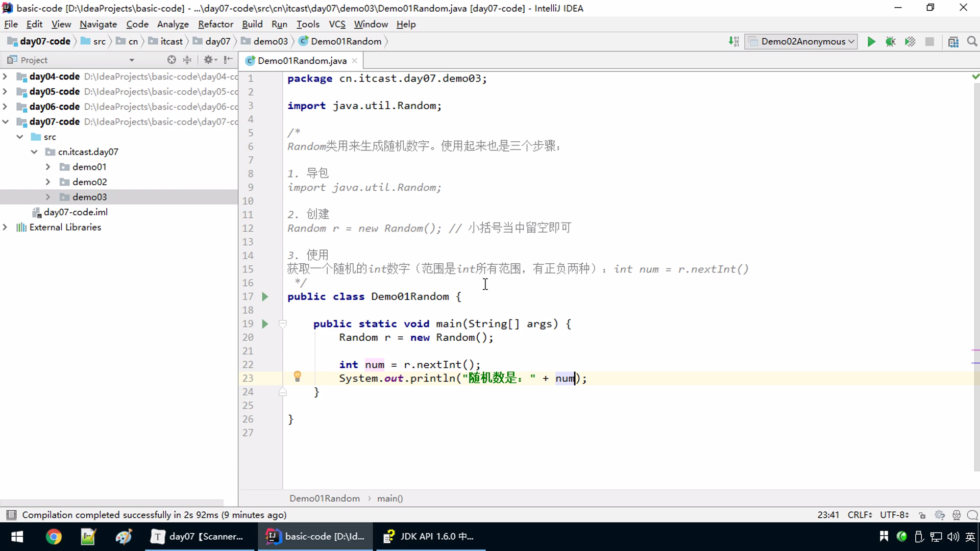Expand the demo03 package folder
Screen dimensions: 980x551
pos(48,197)
